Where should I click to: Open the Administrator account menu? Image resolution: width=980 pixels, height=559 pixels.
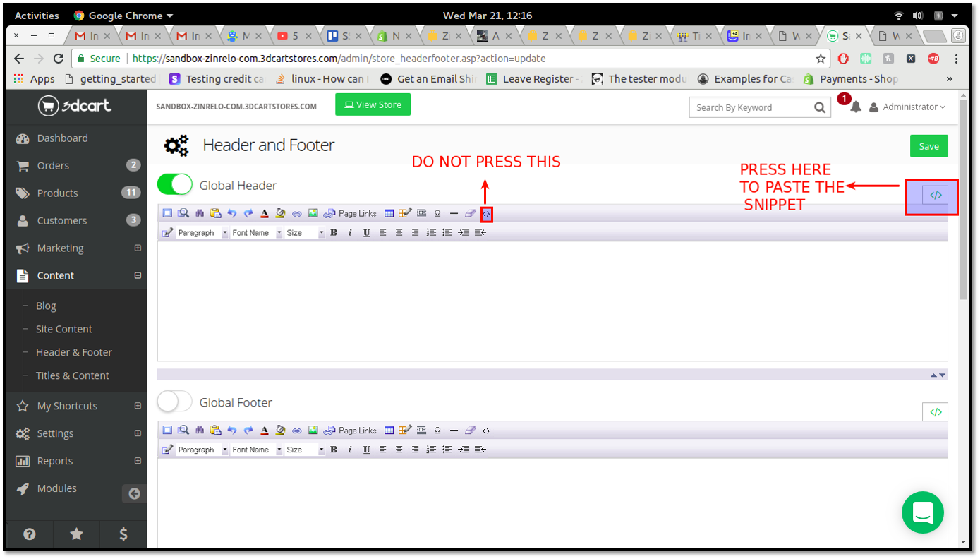(907, 107)
